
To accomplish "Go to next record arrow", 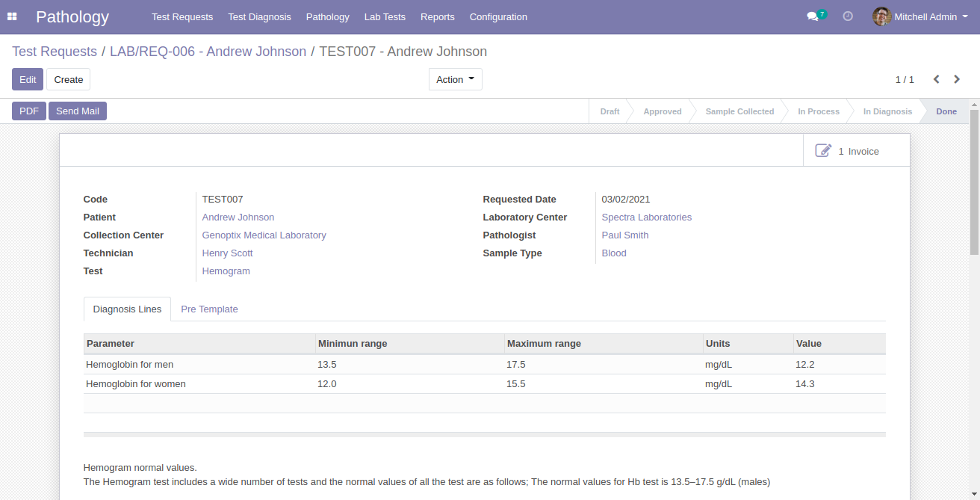I will pos(957,79).
